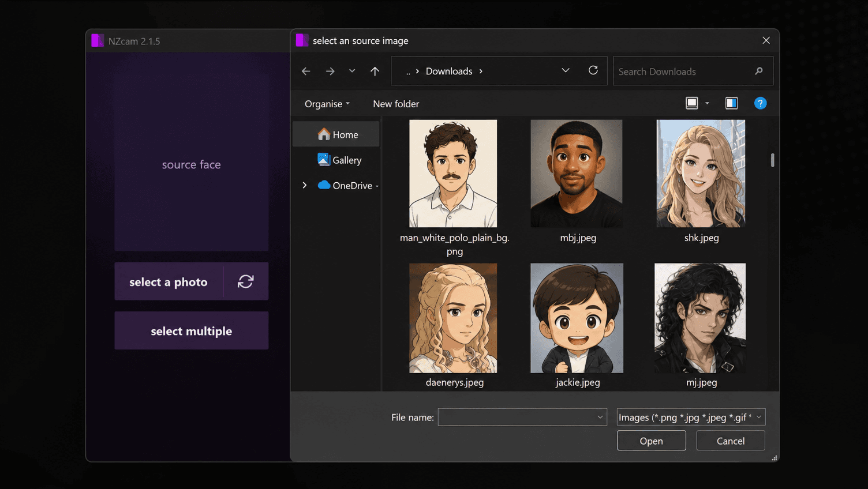The height and width of the screenshot is (489, 868).
Task: Select the man_white_polo_plain_bg.png thumbnail
Action: (x=453, y=174)
